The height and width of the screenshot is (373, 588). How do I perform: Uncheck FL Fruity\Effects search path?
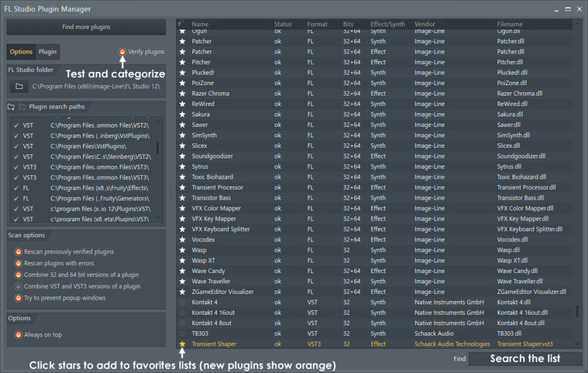pyautogui.click(x=16, y=188)
